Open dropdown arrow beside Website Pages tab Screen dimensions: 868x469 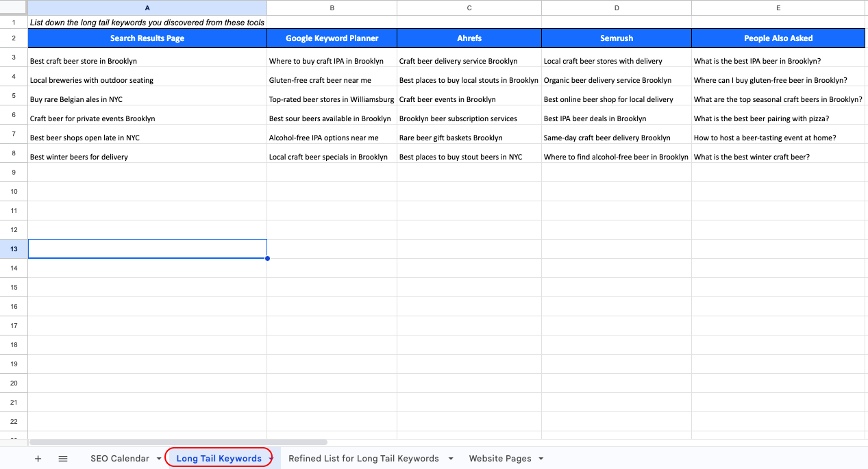[541, 459]
